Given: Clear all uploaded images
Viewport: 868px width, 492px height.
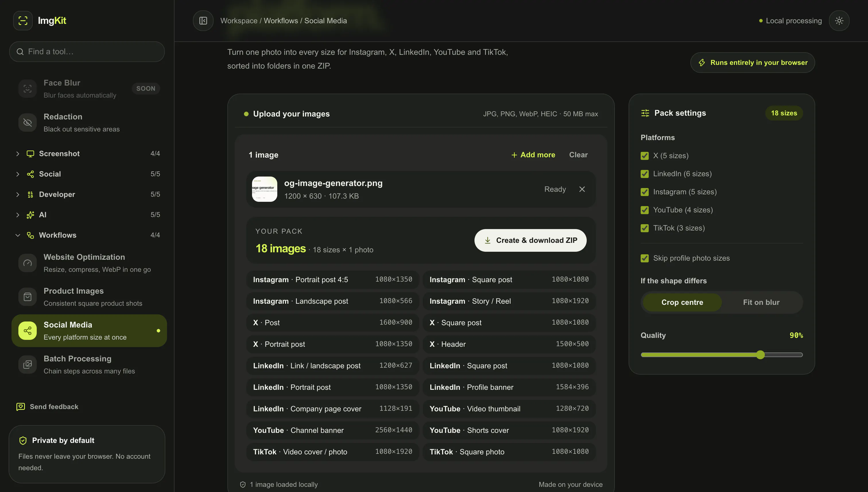Looking at the screenshot, I should pos(578,155).
